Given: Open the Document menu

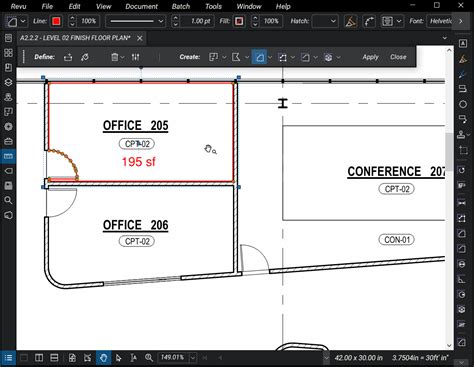Looking at the screenshot, I should 141,6.
